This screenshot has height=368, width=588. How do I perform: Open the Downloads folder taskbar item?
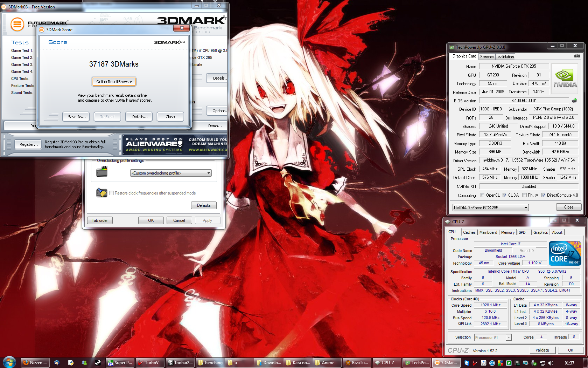[x=268, y=363]
